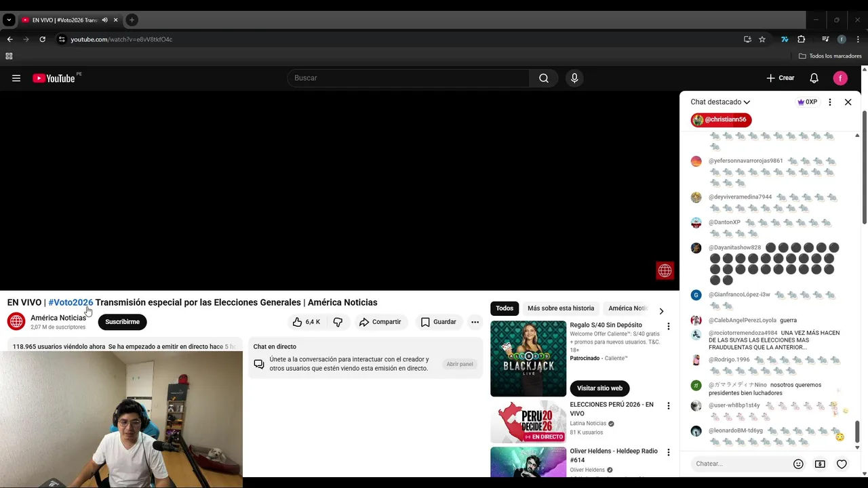Screen dimensions: 868x488
Task: Mute the tab via speaker icon
Action: pos(104,20)
